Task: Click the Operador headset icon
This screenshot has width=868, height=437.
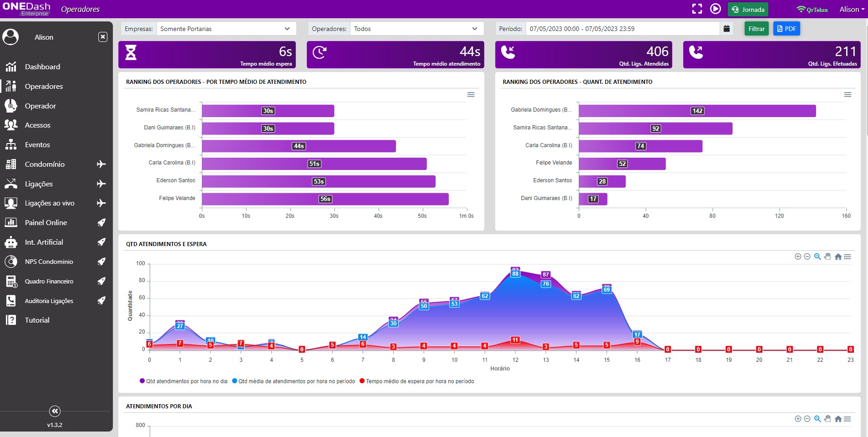Action: click(x=11, y=106)
